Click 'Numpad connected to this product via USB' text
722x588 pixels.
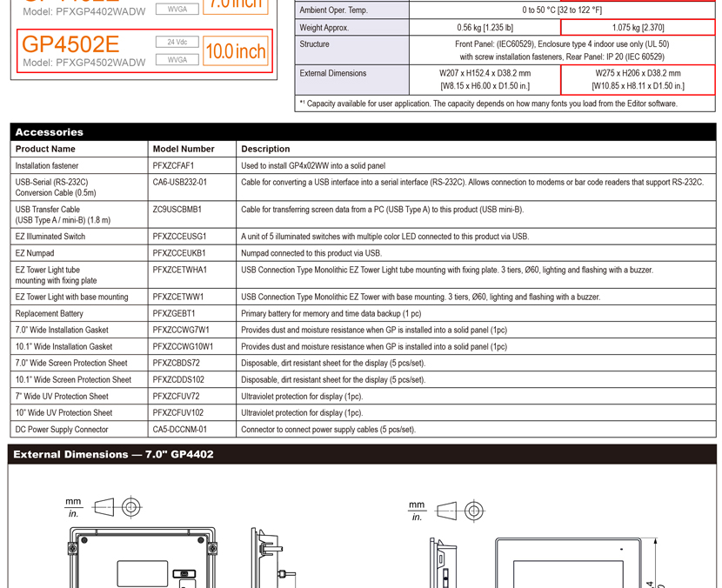(x=311, y=253)
